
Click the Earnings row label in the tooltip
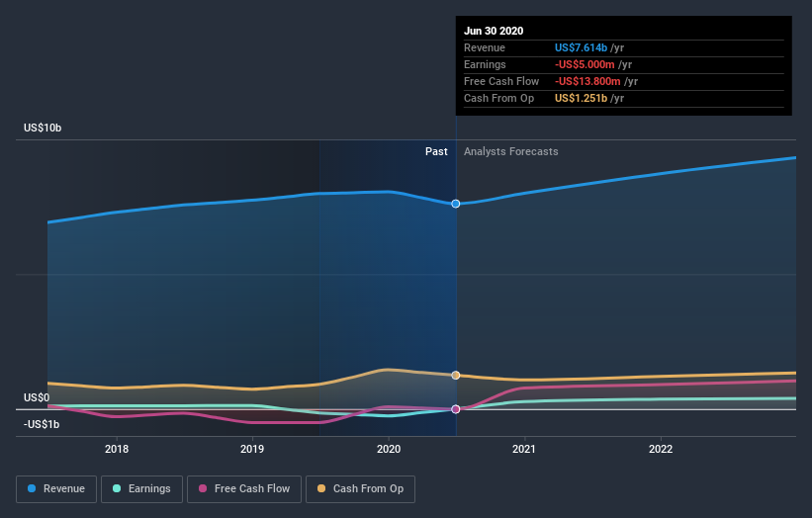[x=485, y=64]
